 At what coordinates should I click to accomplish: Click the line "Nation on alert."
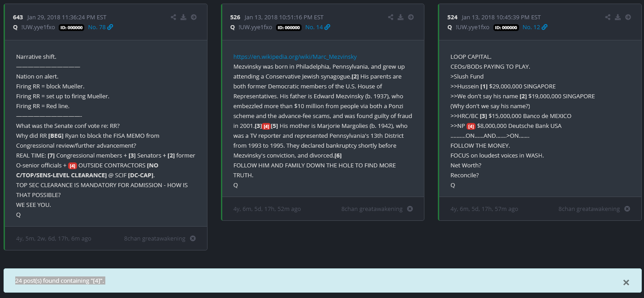37,76
